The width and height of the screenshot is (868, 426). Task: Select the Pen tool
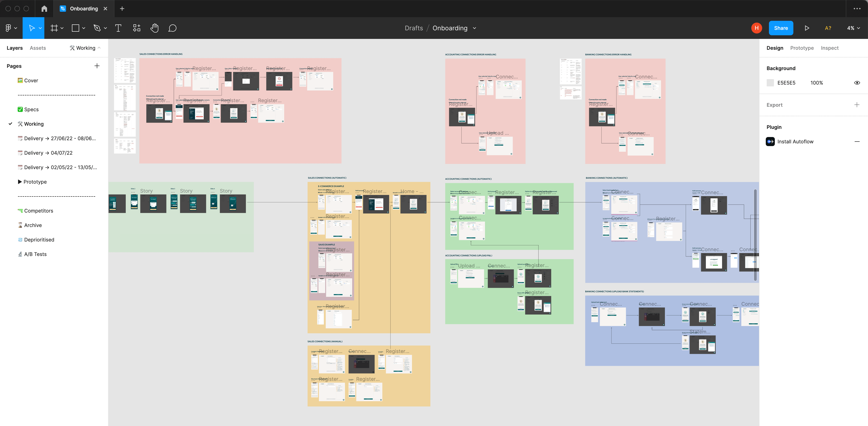point(97,28)
